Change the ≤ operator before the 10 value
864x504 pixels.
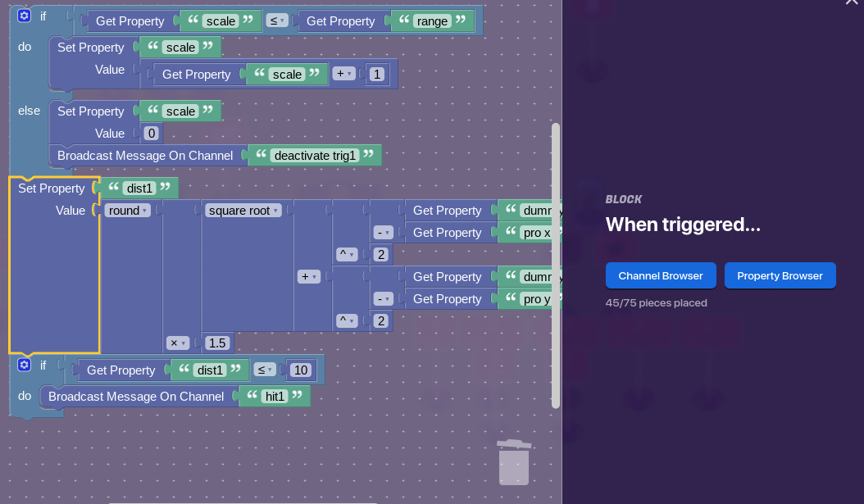[264, 370]
